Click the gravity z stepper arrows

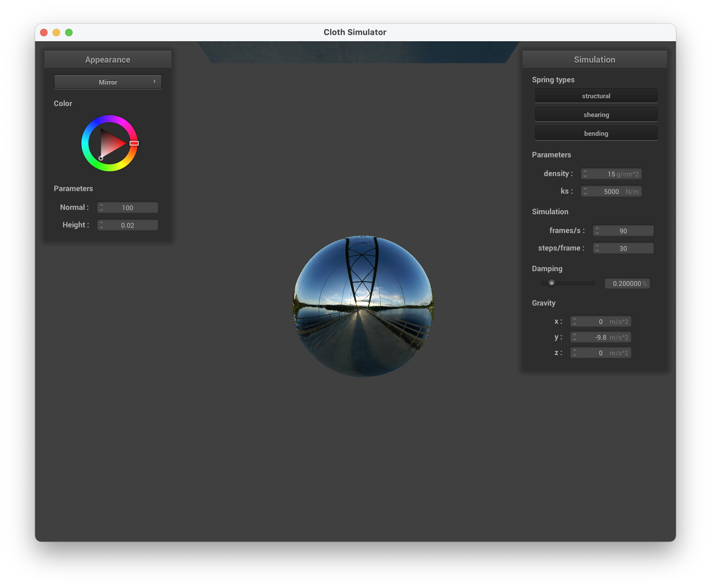tap(574, 352)
